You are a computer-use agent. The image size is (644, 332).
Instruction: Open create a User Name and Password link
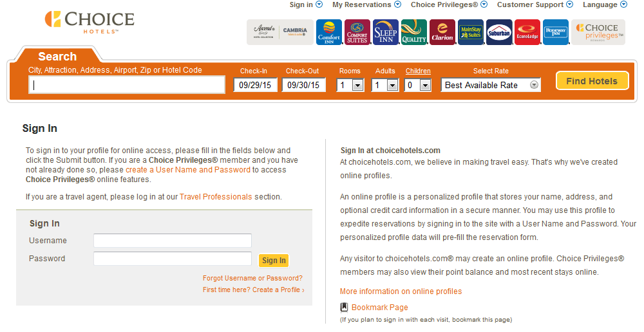pyautogui.click(x=187, y=169)
